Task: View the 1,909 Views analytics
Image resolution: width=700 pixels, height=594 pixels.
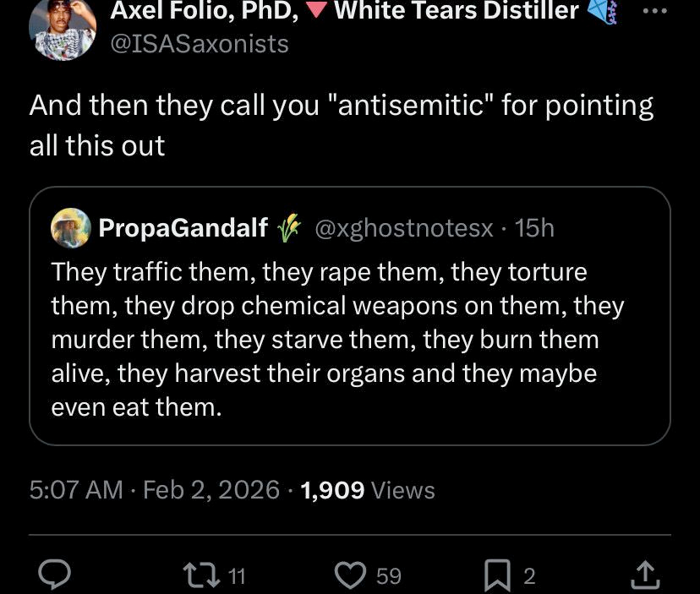Action: point(368,489)
